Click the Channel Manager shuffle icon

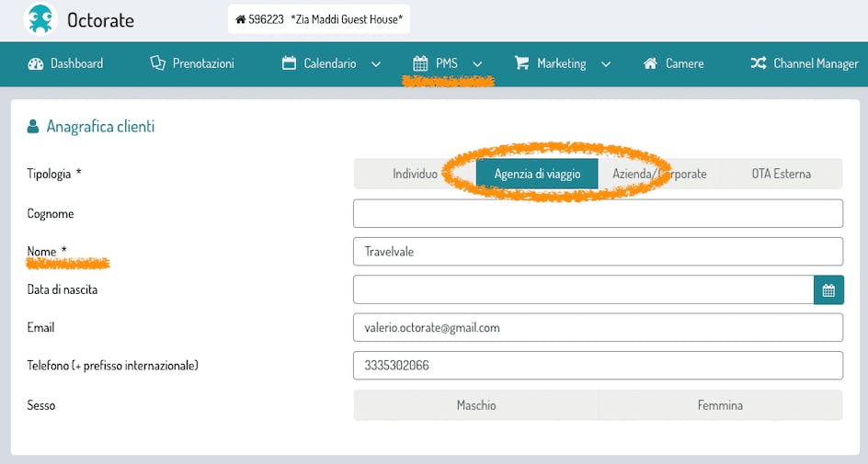tap(759, 63)
